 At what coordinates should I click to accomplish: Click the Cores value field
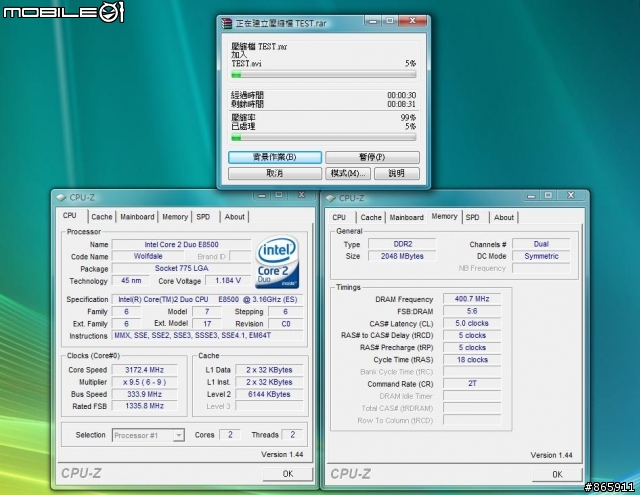pyautogui.click(x=230, y=435)
